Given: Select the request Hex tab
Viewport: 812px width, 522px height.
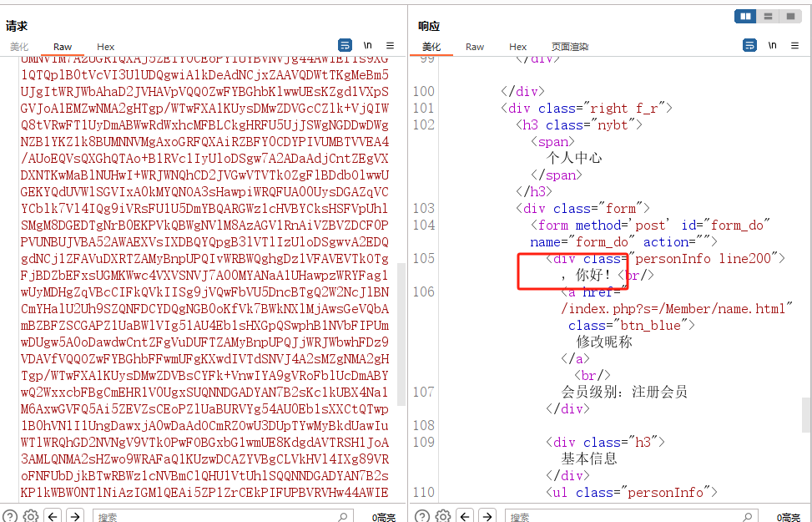Looking at the screenshot, I should pos(105,47).
